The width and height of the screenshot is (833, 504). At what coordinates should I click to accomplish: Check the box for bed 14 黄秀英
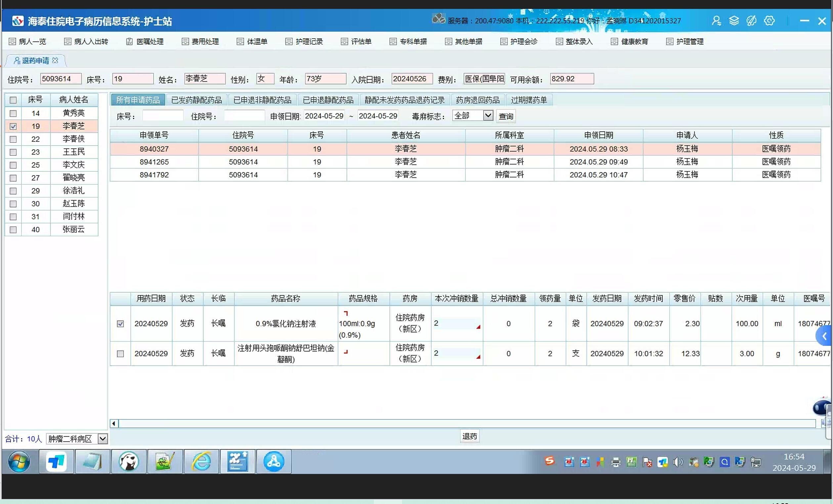click(x=13, y=113)
